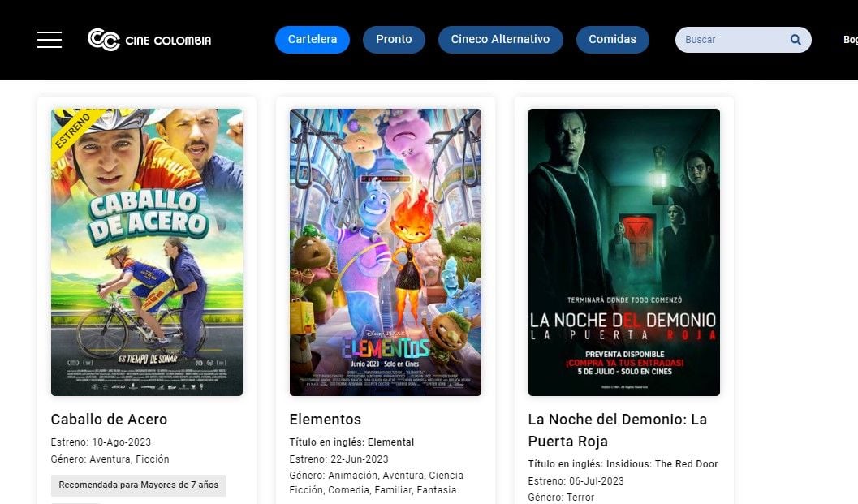The width and height of the screenshot is (858, 504).
Task: Switch to the Pronto section
Action: pos(394,38)
